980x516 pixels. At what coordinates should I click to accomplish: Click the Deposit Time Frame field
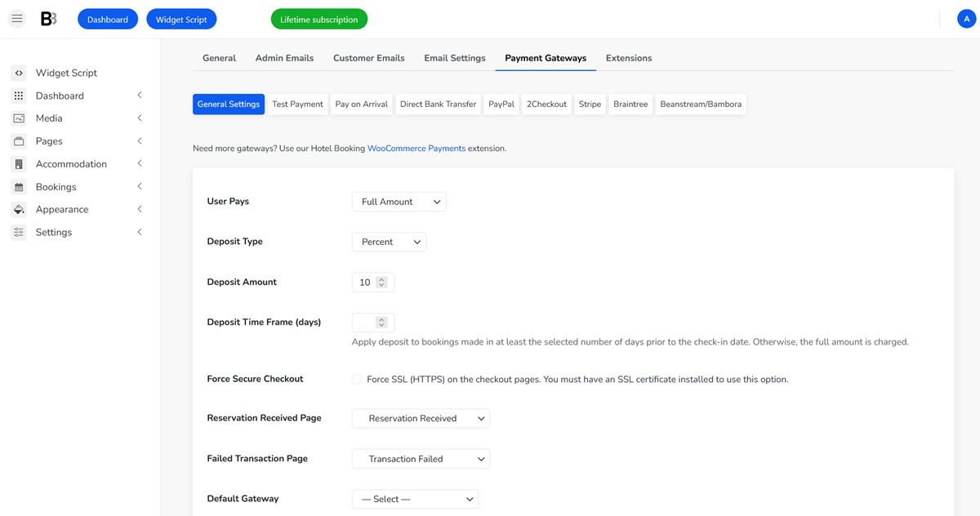373,322
